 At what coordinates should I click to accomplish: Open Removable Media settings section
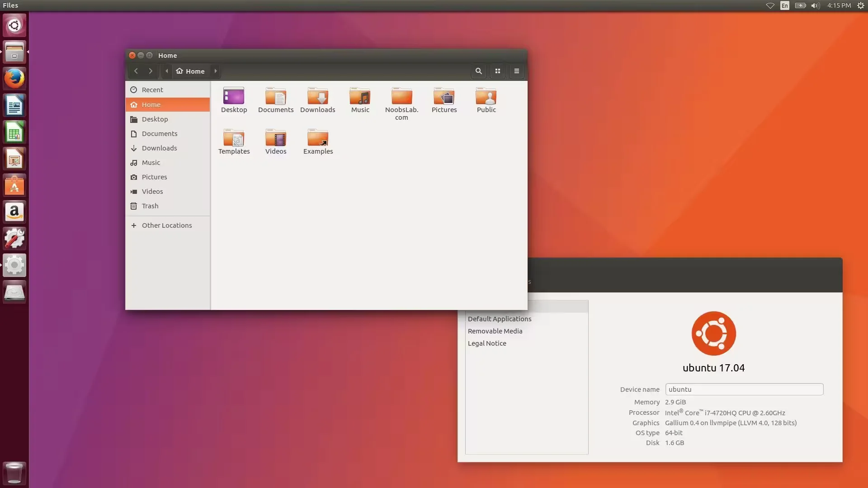pos(495,331)
